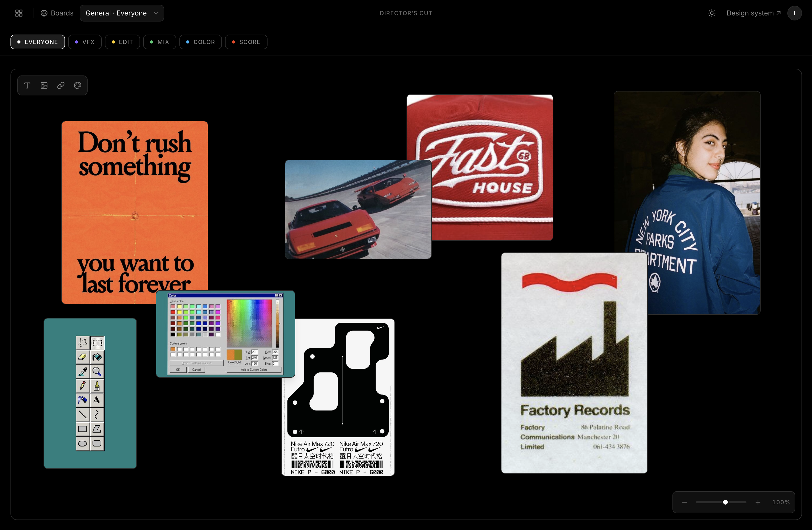This screenshot has width=812, height=530.
Task: Click the 100% zoom value
Action: 781,502
